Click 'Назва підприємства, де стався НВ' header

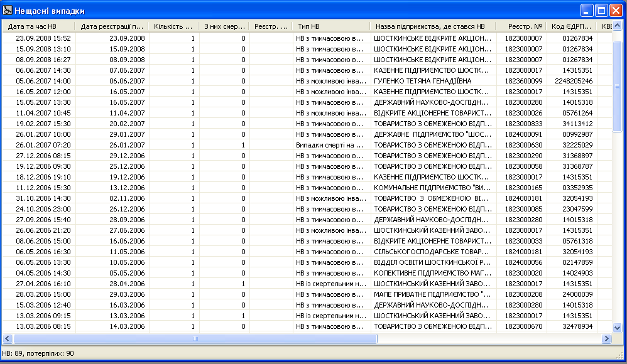(433, 26)
